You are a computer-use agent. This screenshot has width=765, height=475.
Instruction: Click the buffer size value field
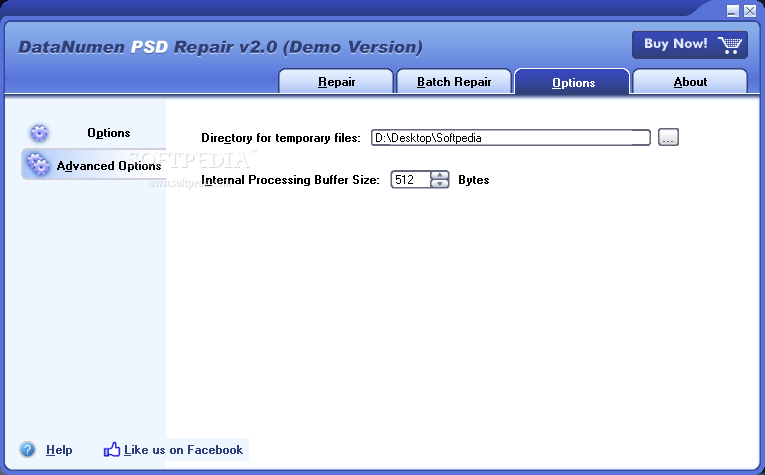pyautogui.click(x=411, y=179)
